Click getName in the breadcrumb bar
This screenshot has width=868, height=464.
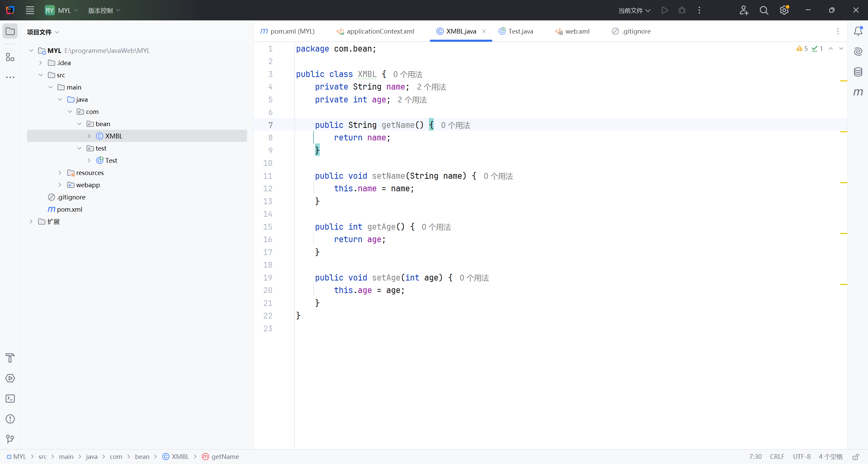[225, 457]
